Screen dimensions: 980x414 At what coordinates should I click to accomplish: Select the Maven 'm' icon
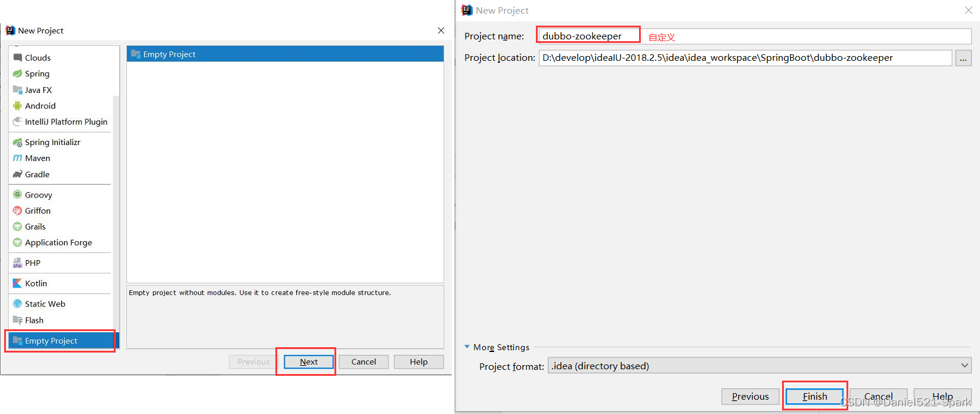(17, 158)
